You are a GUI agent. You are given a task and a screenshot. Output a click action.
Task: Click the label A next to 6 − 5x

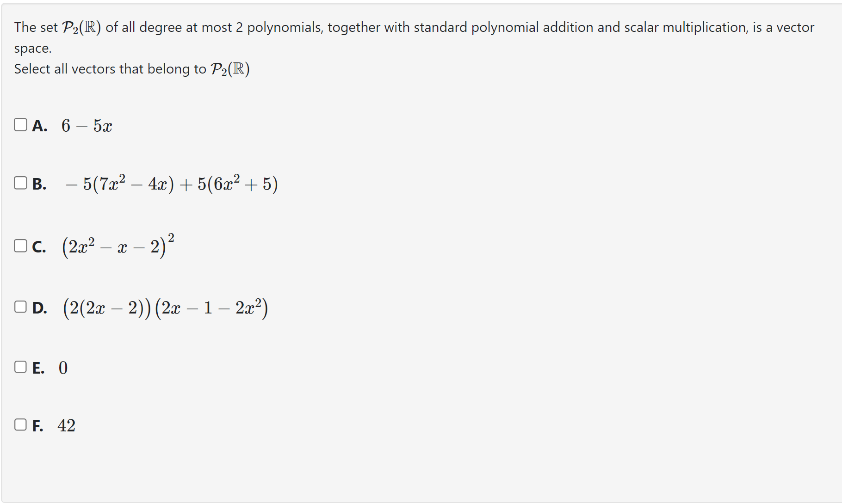coord(39,125)
